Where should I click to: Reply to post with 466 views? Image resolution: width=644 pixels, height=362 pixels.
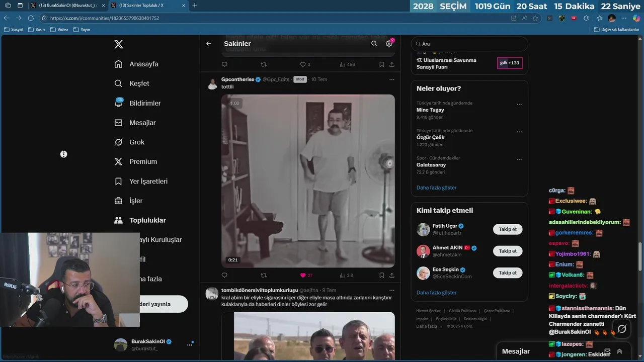(x=224, y=64)
